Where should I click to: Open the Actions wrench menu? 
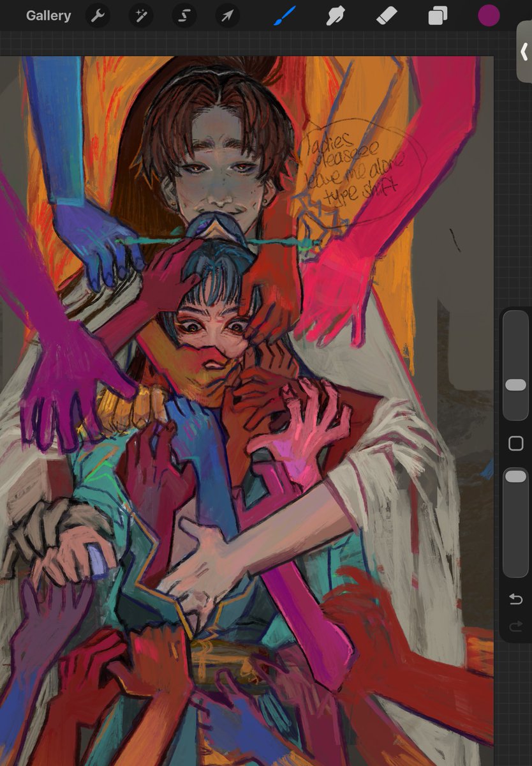pyautogui.click(x=98, y=16)
